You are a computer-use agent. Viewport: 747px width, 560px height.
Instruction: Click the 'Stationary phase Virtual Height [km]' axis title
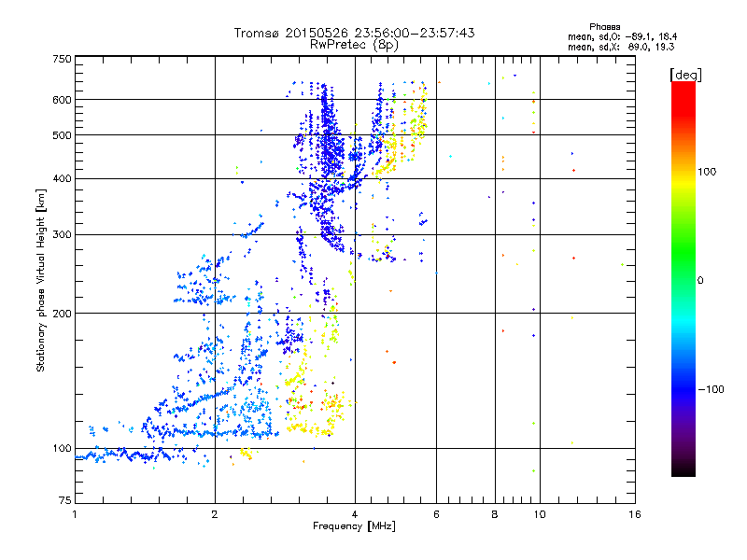40,281
